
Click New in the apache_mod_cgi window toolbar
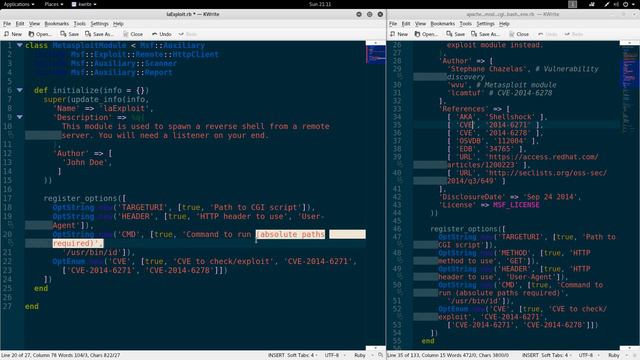399,34
